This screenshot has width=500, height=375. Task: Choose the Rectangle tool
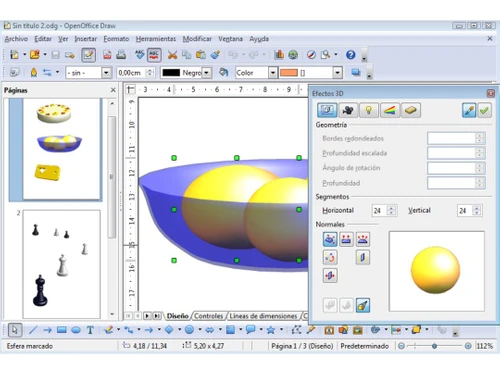[61, 330]
